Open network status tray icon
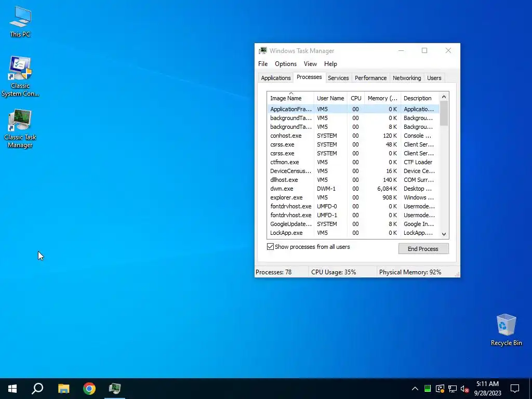 [453, 389]
